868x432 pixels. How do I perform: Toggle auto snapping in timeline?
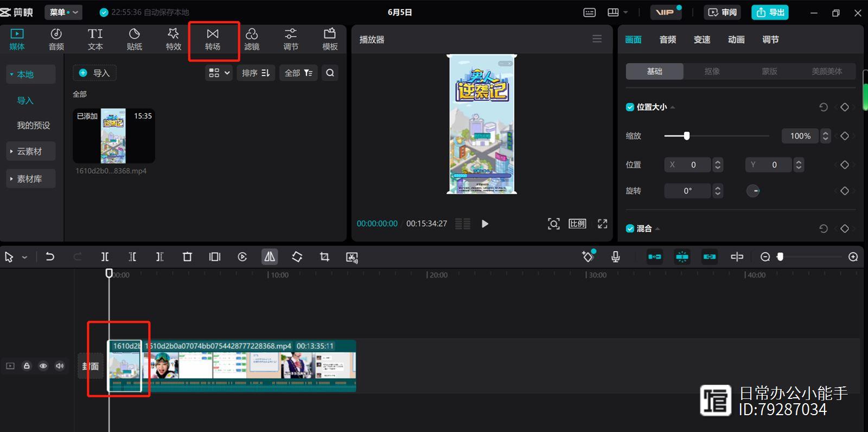coord(682,257)
